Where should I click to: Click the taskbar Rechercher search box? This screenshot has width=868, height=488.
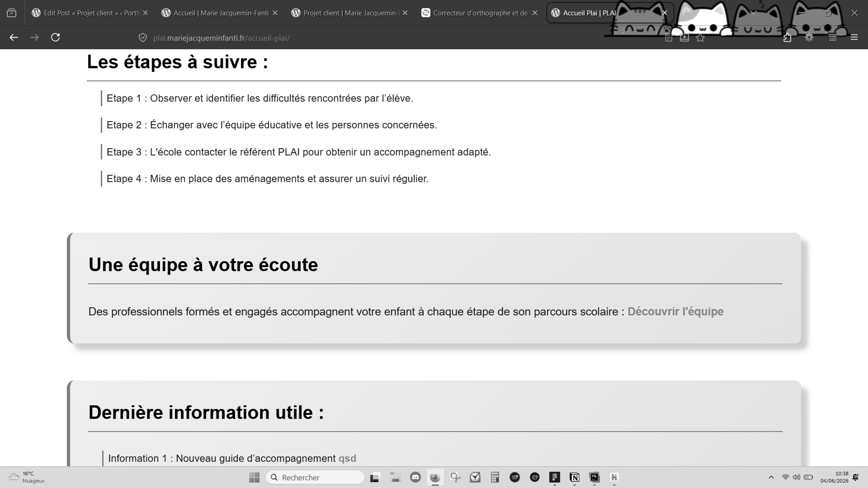click(315, 477)
